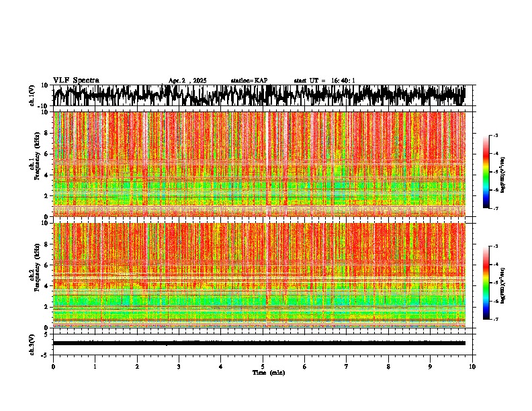
Task: Click the ch.2 colorbar log(PSD) label
Action: click(x=503, y=285)
